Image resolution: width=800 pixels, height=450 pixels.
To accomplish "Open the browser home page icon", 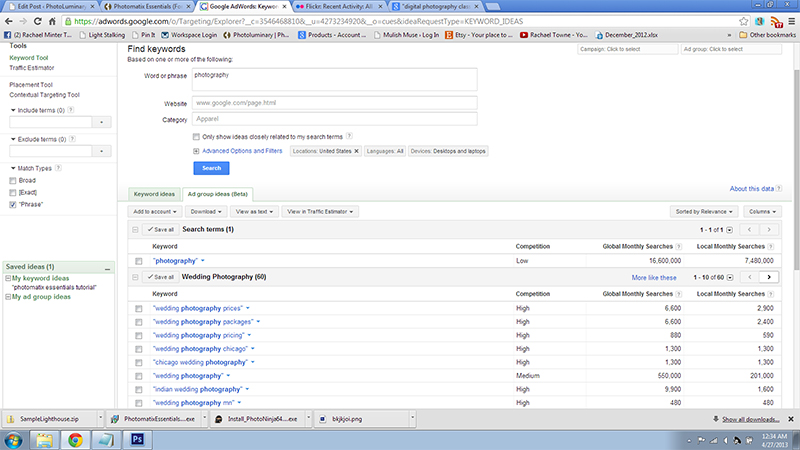I will click(52, 21).
